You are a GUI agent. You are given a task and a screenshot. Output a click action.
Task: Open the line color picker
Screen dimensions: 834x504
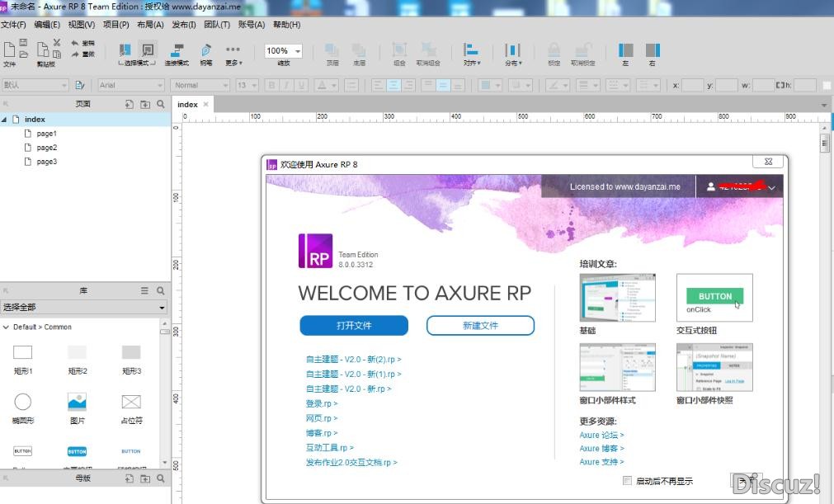[x=557, y=85]
